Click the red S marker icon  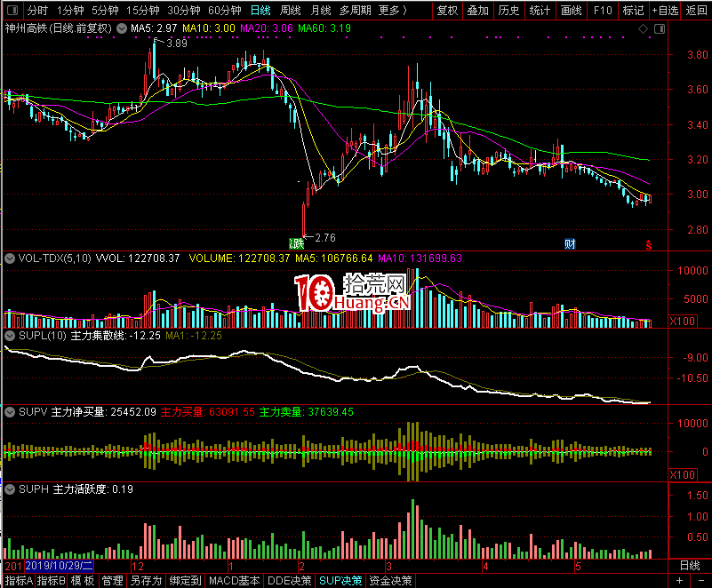pos(649,245)
